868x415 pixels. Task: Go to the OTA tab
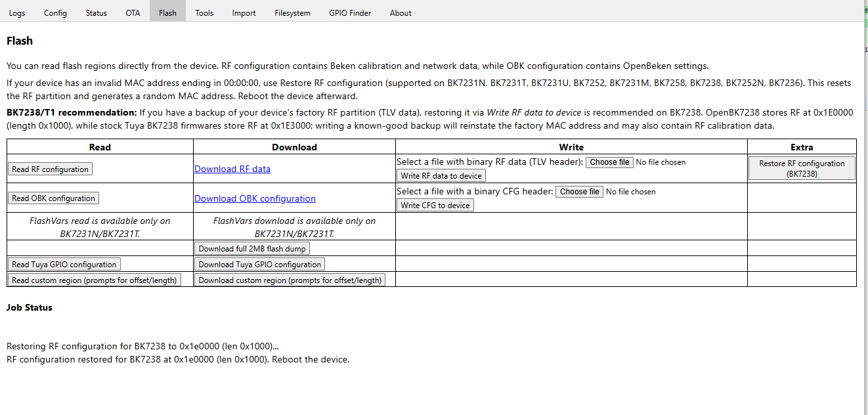[133, 12]
